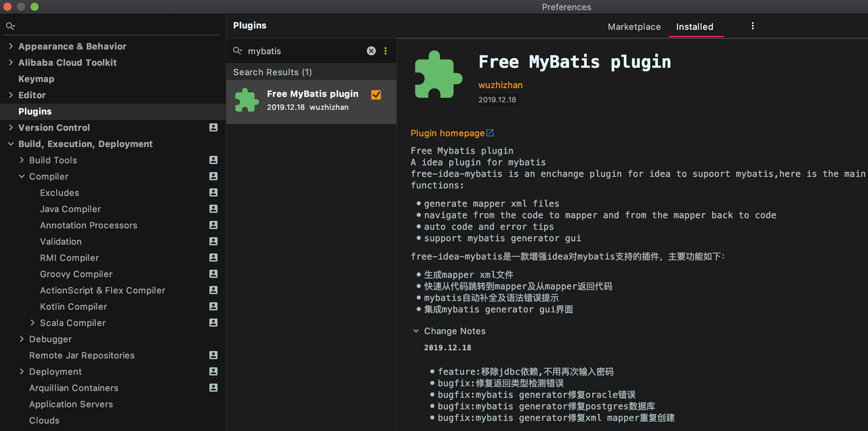This screenshot has height=431, width=868.
Task: Switch to the Marketplace tab
Action: 634,27
